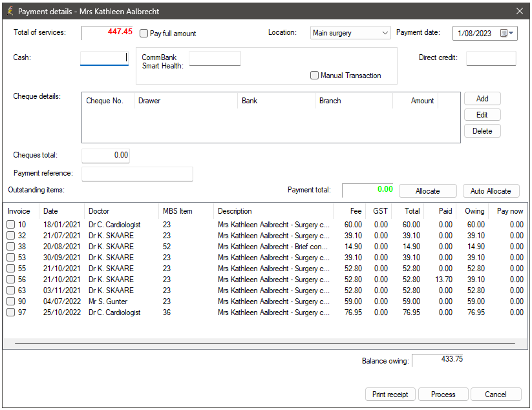Click the Total of services value 447.45

[x=107, y=32]
